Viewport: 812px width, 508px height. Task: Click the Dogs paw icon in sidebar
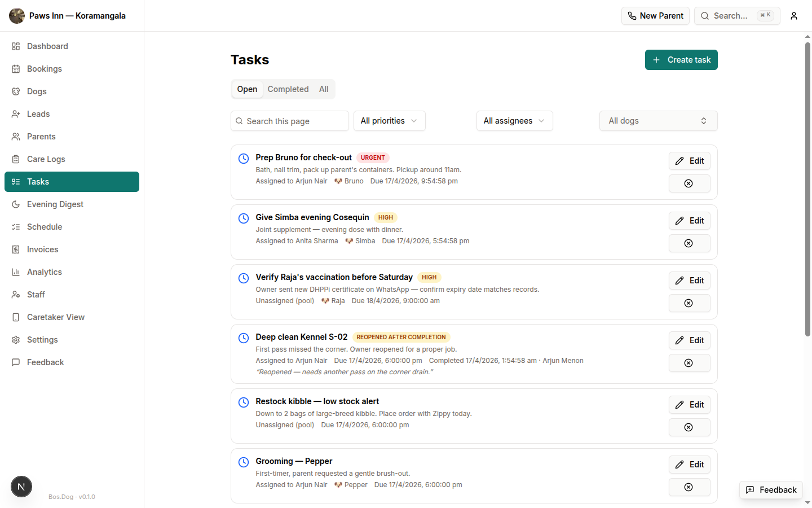coord(15,91)
